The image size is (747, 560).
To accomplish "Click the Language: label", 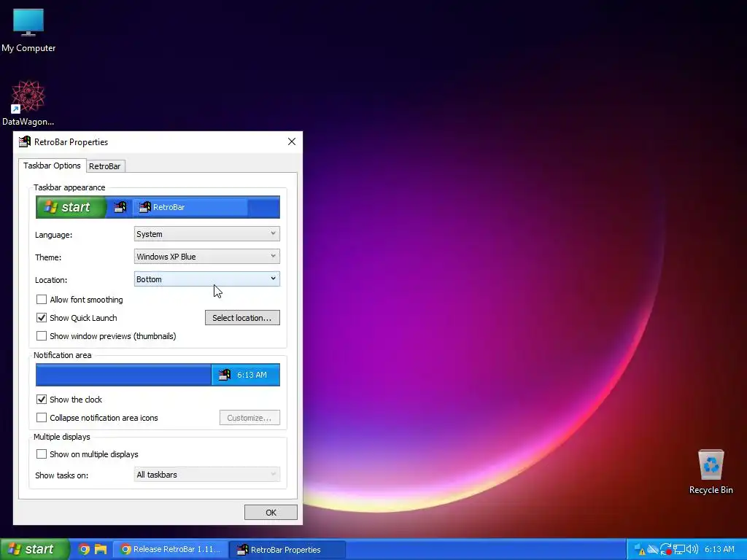I will click(x=54, y=235).
